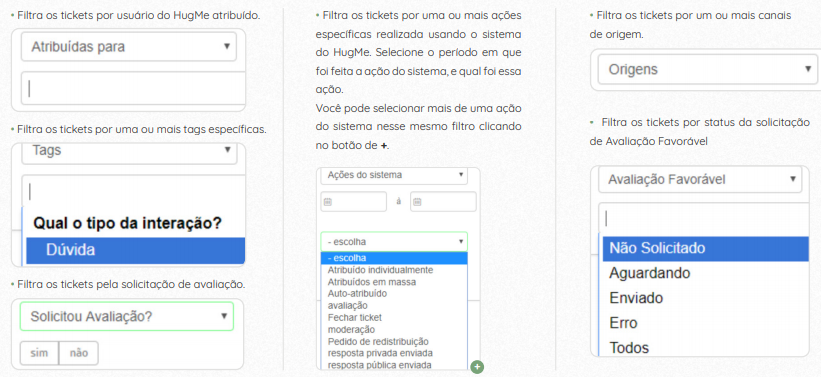Select 'Erro' status

[x=706, y=323]
